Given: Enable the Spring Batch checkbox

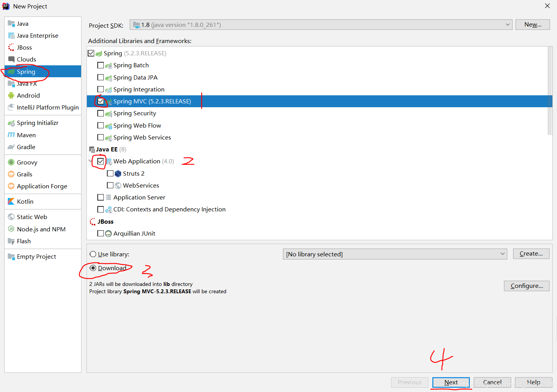Looking at the screenshot, I should (x=101, y=65).
